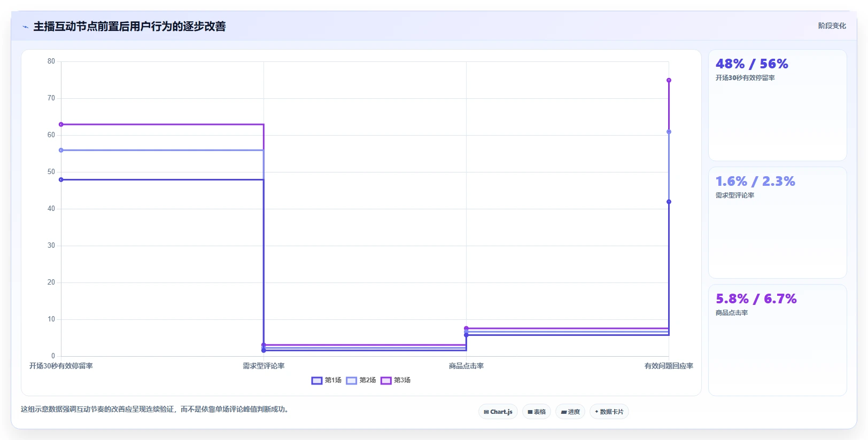
Task: Click the footnote starting 这组示意数据强调
Action: click(x=154, y=410)
